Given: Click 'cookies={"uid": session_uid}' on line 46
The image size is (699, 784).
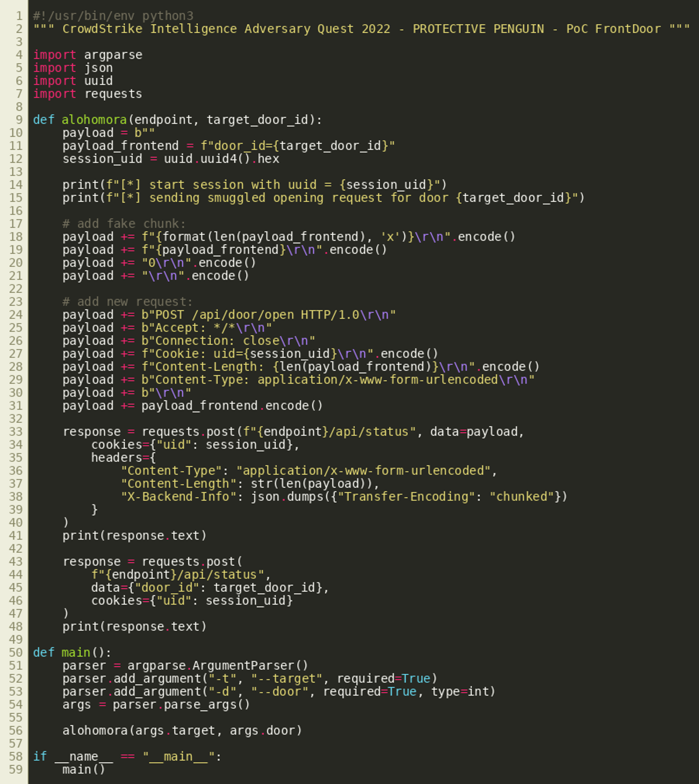Looking at the screenshot, I should [x=192, y=601].
